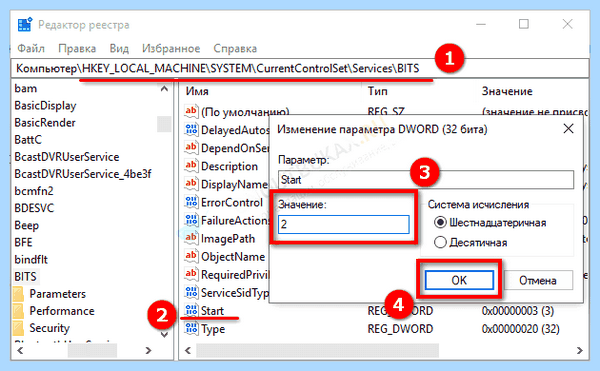Click the FailureActions binary value icon
Viewport: 600px width, 371px height.
(x=191, y=220)
